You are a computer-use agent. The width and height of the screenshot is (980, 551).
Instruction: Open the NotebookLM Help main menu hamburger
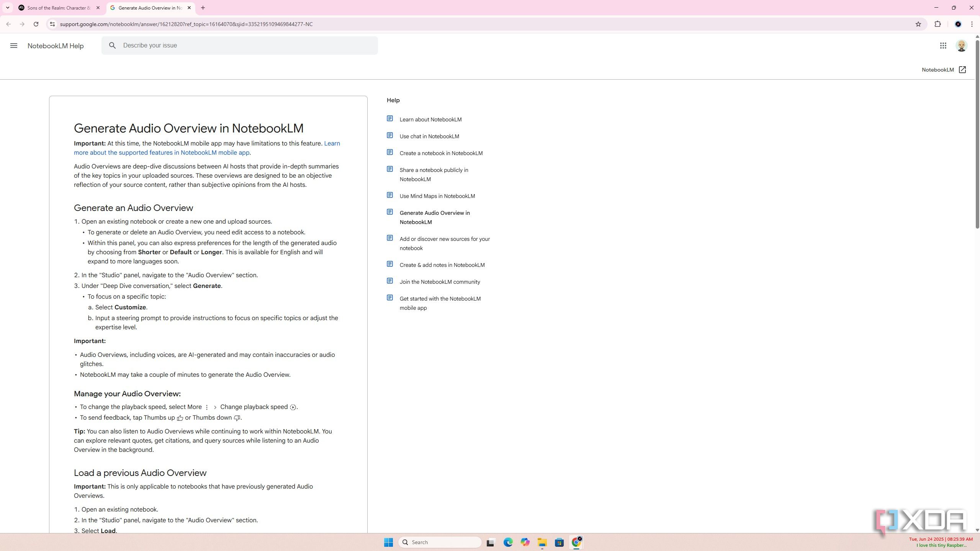click(14, 46)
